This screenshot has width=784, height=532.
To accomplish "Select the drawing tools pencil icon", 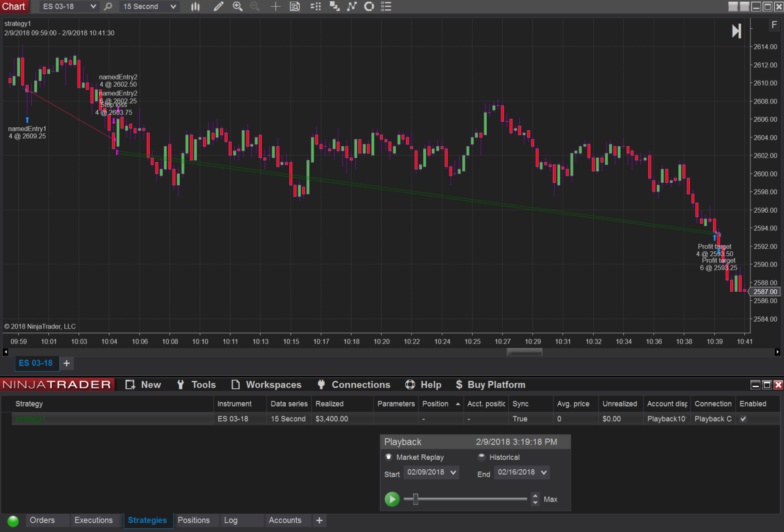I will tap(218, 7).
